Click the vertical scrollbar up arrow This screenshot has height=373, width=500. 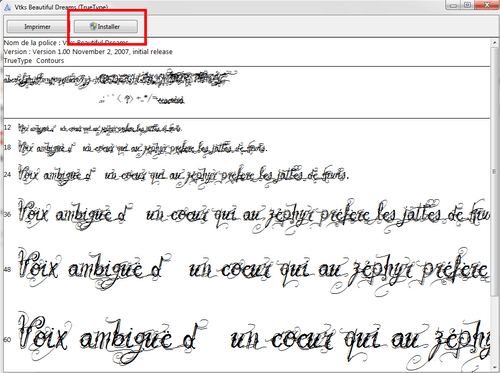point(495,43)
